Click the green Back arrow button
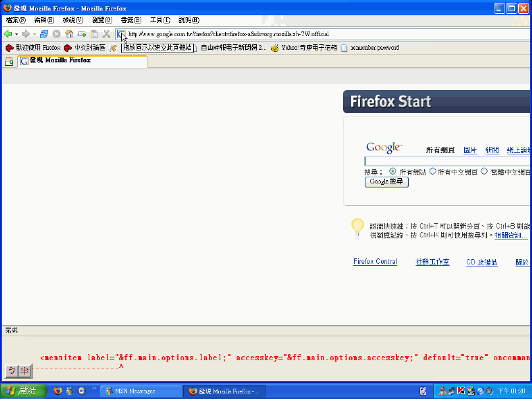Viewport: 532px width, 399px height. click(8, 34)
